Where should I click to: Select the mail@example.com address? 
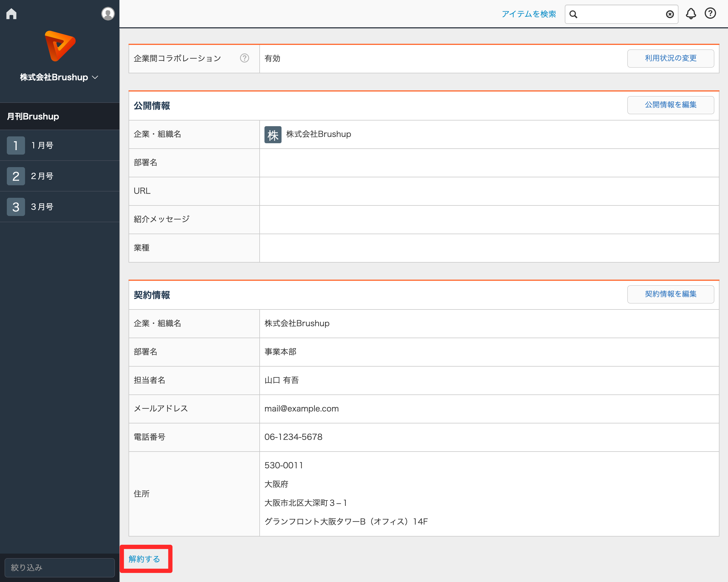(x=301, y=409)
